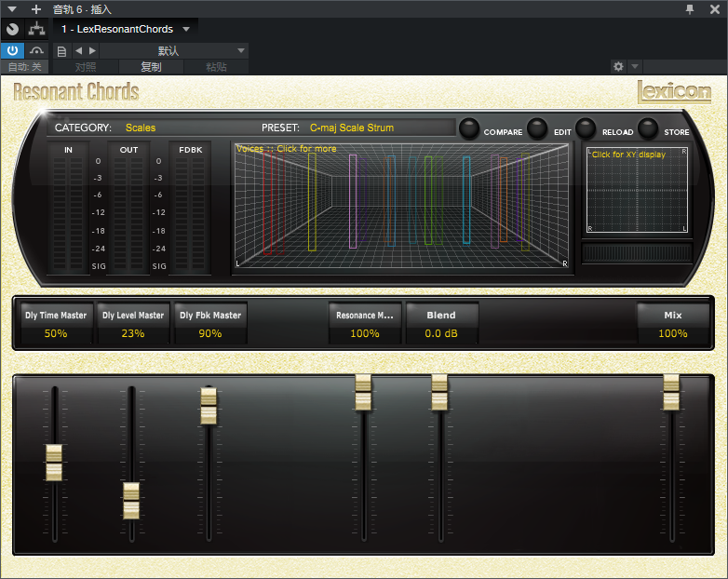Select the Dly Level Master parameter label
The width and height of the screenshot is (728, 579).
(x=133, y=316)
